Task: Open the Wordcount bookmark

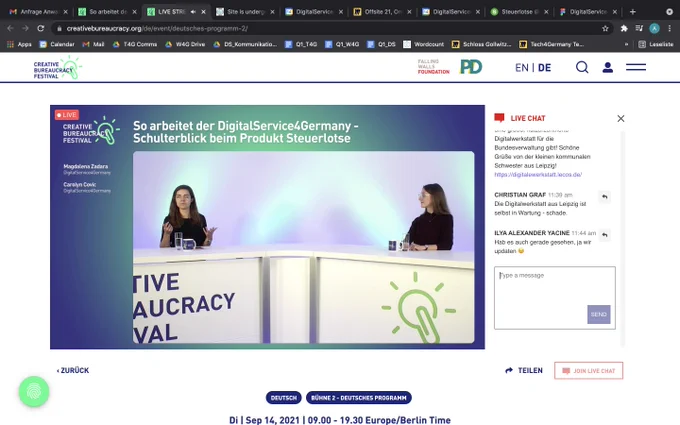Action: pos(424,44)
